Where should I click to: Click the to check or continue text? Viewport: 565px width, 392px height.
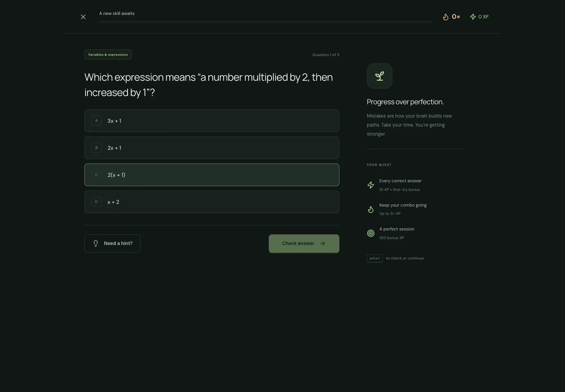click(x=405, y=258)
